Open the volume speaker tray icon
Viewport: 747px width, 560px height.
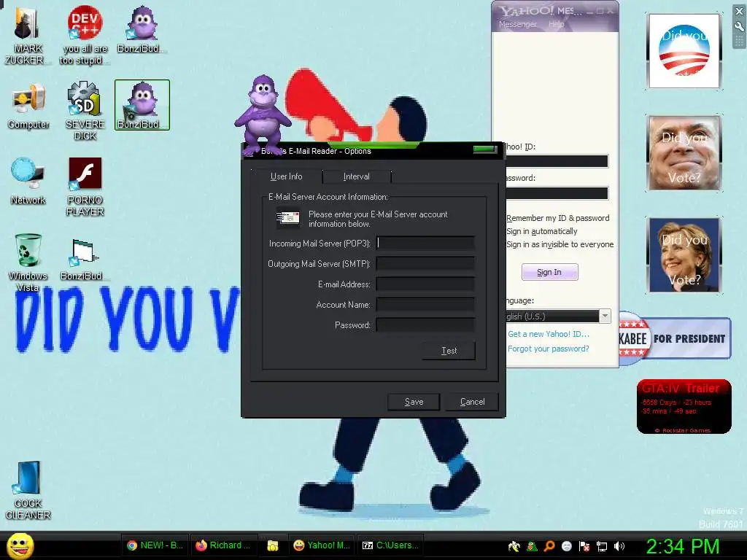tap(619, 546)
